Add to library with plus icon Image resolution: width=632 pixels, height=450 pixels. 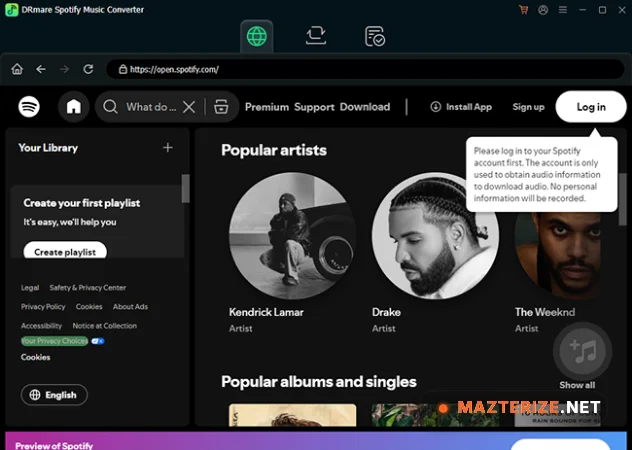pyautogui.click(x=168, y=148)
